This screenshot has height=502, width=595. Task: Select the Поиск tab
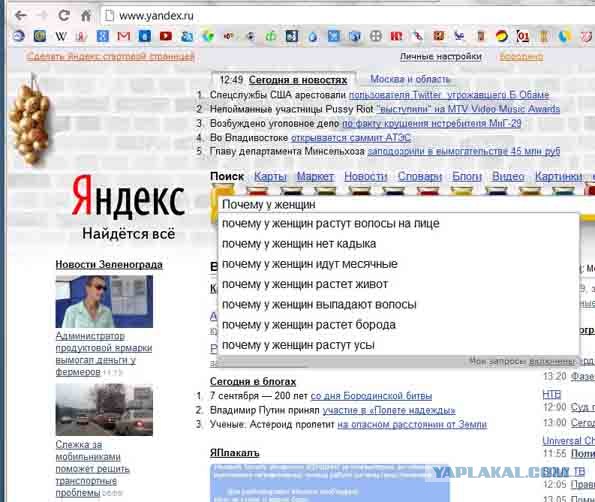pos(227,176)
